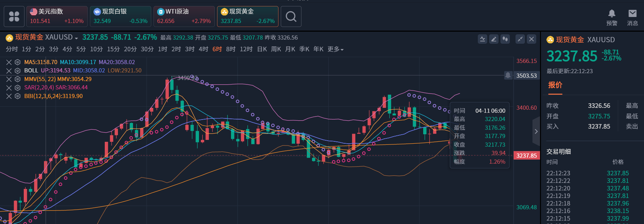Select the 1时 timeframe
The height and width of the screenshot is (224, 644).
[x=162, y=49]
